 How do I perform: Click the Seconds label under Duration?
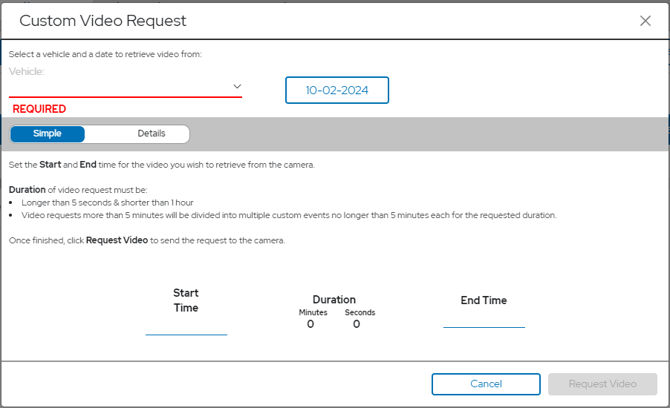[x=359, y=312]
